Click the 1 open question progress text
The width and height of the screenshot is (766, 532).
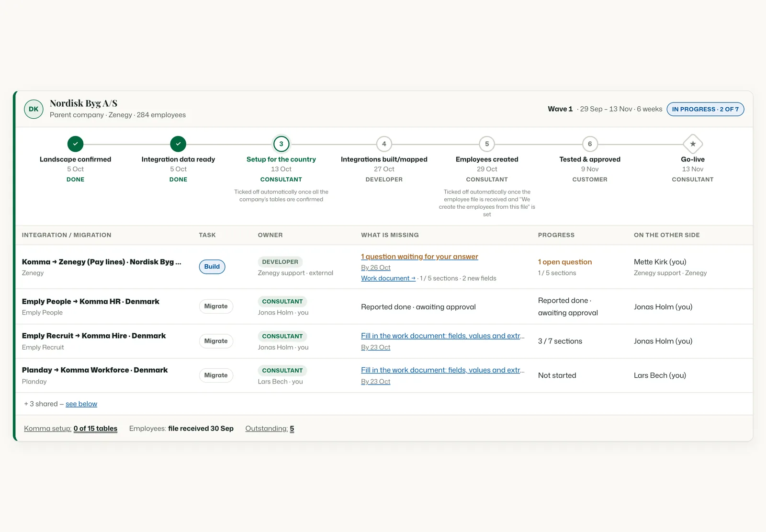[565, 262]
